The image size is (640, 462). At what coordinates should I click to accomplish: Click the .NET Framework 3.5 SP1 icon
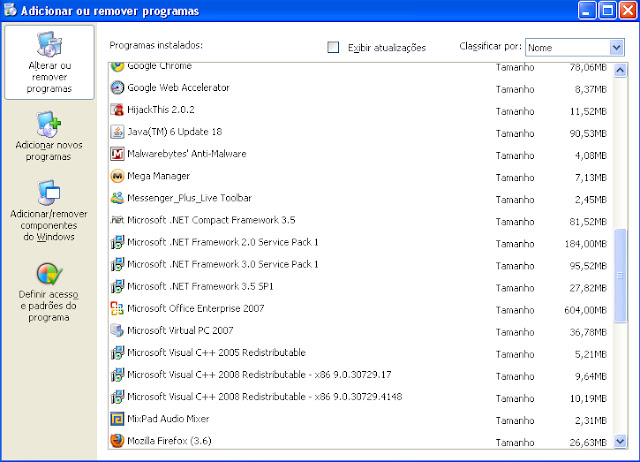117,286
